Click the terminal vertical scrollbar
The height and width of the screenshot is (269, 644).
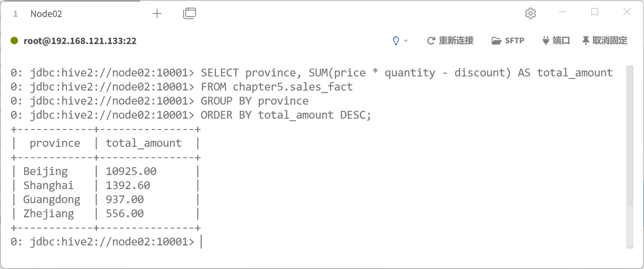[x=629, y=156]
